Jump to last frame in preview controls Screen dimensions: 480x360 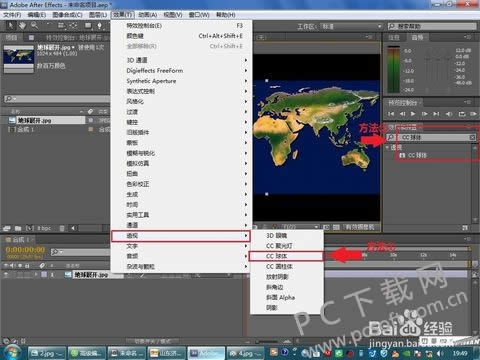(436, 114)
